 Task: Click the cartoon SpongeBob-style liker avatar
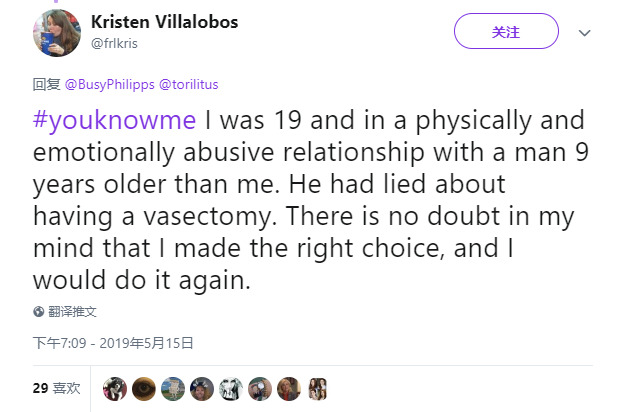(x=173, y=389)
